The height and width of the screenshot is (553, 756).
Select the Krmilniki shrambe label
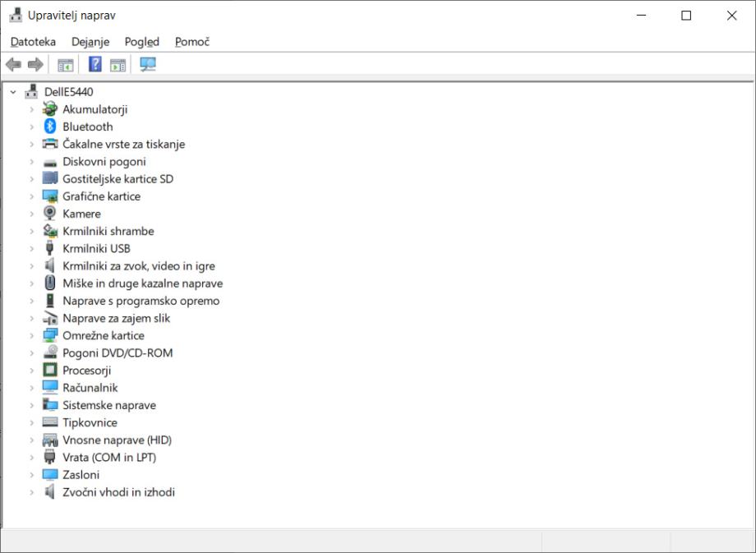pyautogui.click(x=108, y=231)
